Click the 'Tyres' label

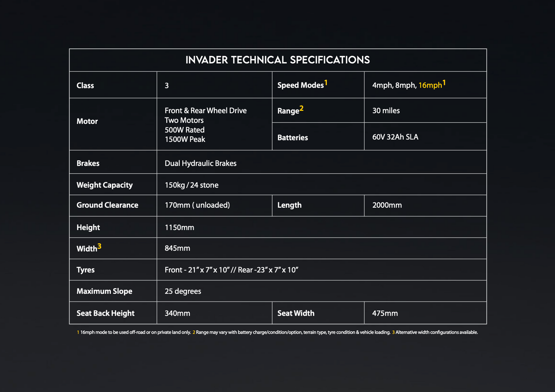click(85, 270)
